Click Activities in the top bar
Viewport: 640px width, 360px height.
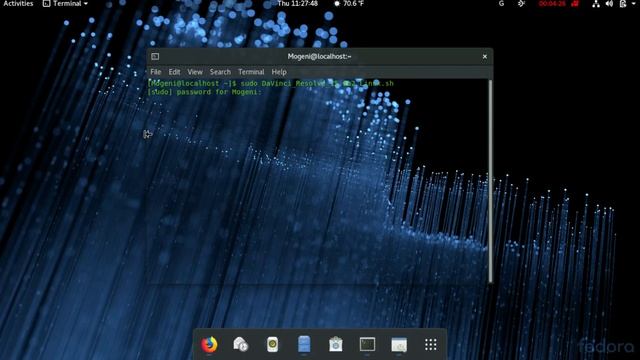(18, 4)
